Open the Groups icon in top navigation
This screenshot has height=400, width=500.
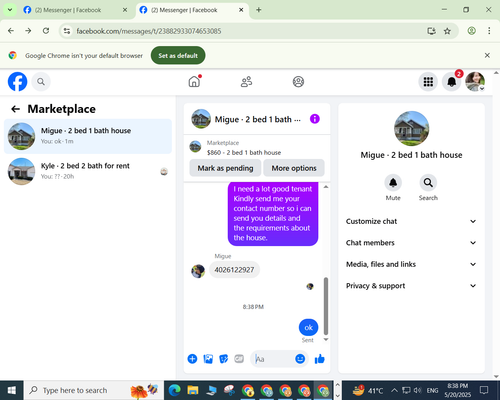click(x=298, y=82)
